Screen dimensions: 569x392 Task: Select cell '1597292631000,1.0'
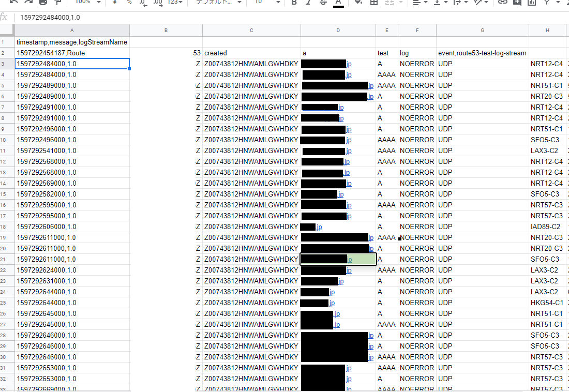click(x=72, y=281)
